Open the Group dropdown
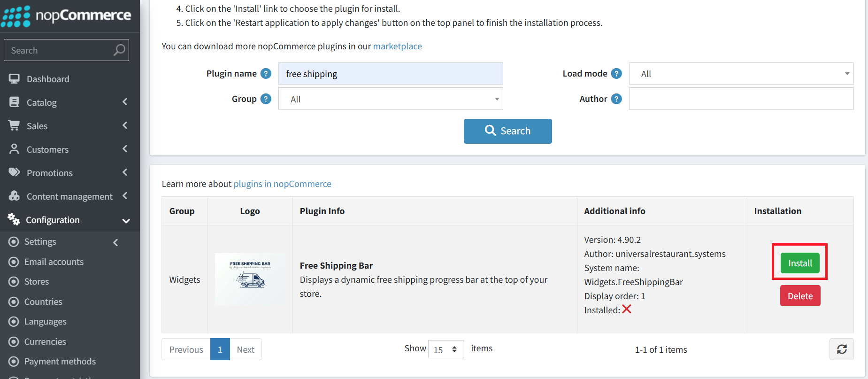 [x=391, y=99]
